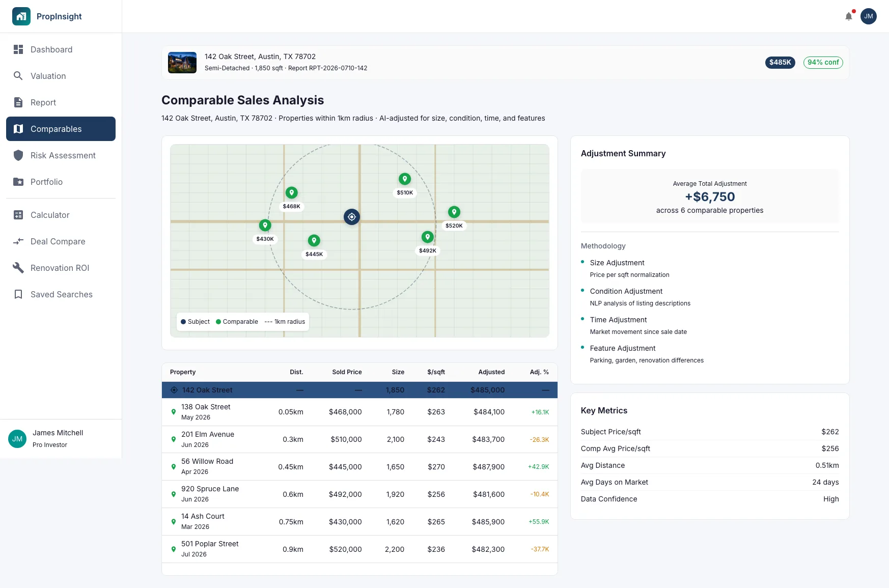Viewport: 889px width, 588px height.
Task: Navigate to Saved Searches
Action: pos(61,294)
